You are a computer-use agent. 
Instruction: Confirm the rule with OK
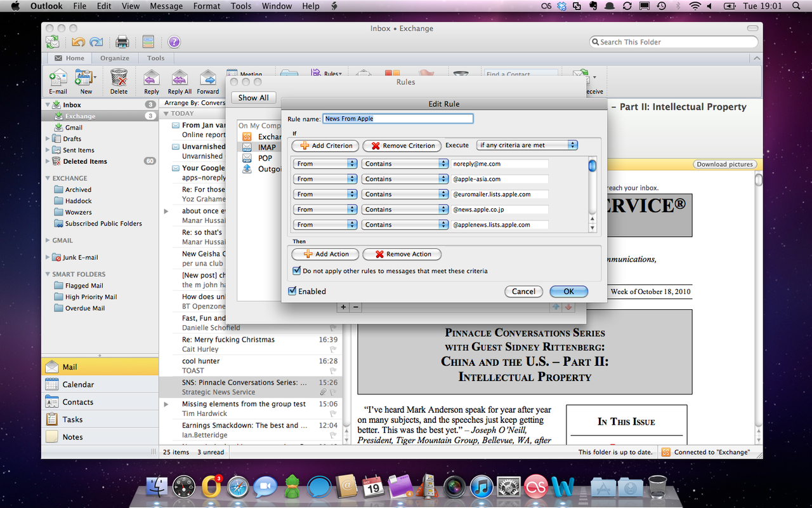[x=568, y=291]
